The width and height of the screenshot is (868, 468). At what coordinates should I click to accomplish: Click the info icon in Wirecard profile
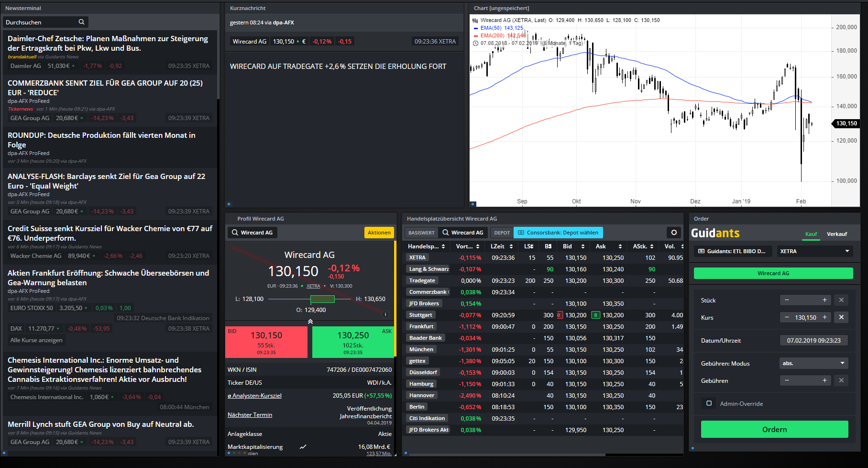(385, 314)
